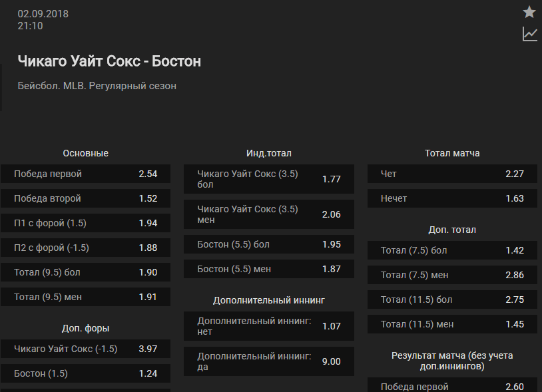Bet on "Нечет" at 1.63
The image size is (542, 392).
pos(453,198)
